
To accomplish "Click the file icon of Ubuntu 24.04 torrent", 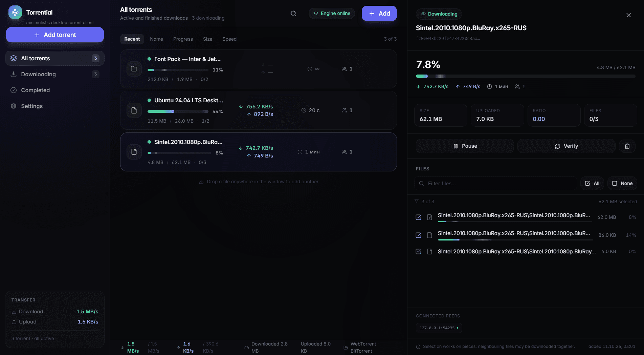I will (134, 110).
